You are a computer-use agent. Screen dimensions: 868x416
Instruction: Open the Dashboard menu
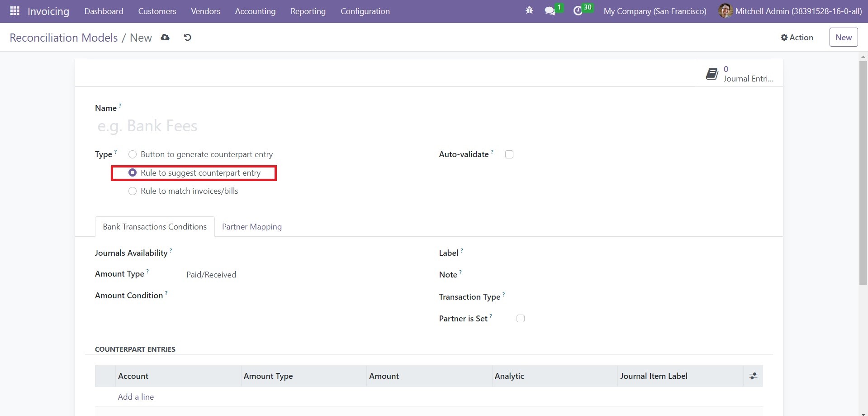[104, 11]
